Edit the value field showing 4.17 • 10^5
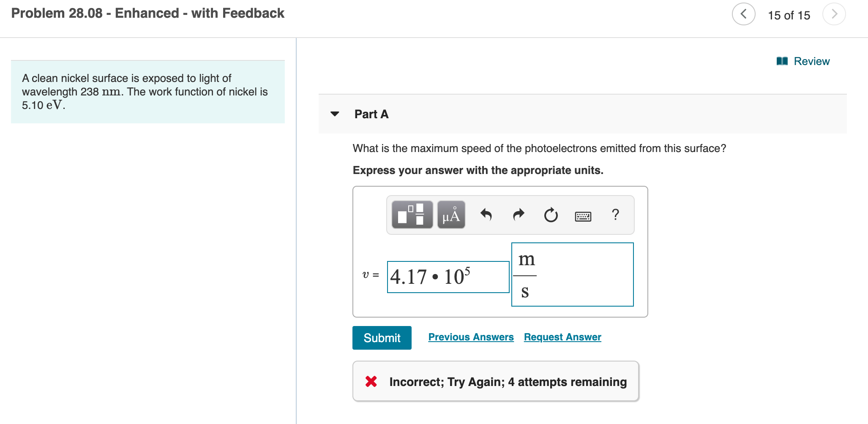 pyautogui.click(x=448, y=277)
